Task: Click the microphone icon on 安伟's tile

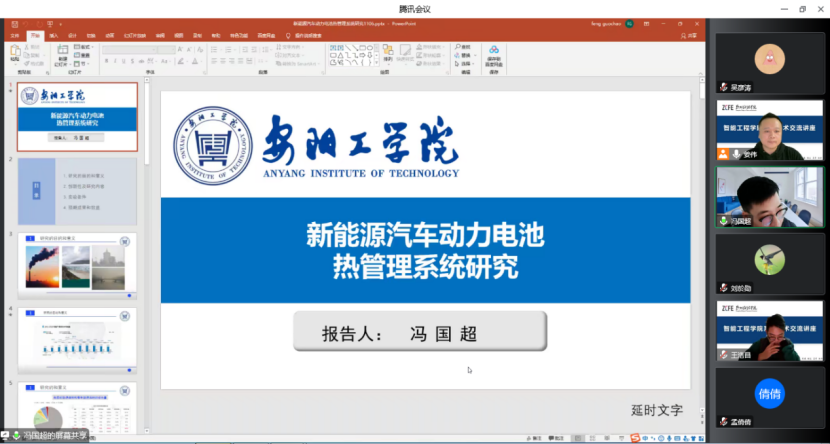Action: (x=736, y=154)
